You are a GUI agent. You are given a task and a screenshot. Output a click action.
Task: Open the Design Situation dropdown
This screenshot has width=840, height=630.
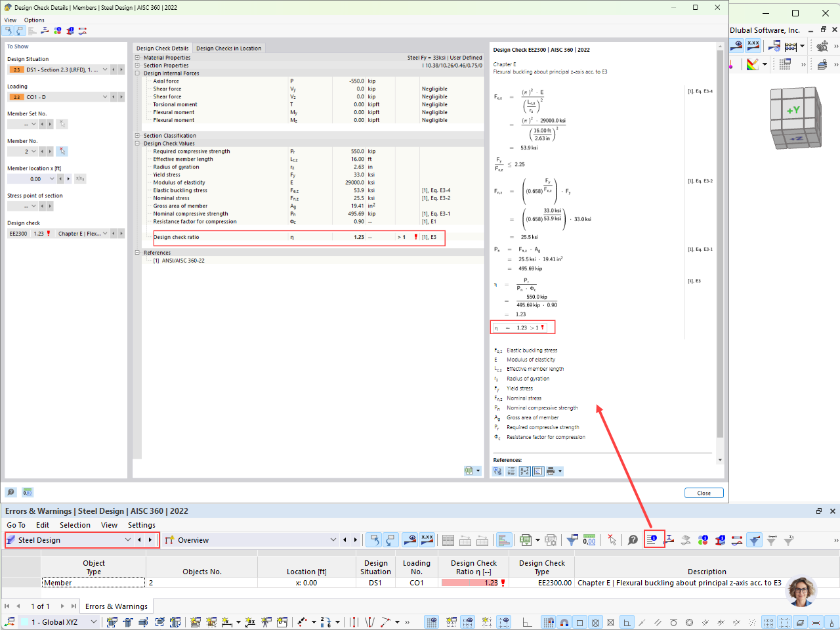tap(105, 70)
